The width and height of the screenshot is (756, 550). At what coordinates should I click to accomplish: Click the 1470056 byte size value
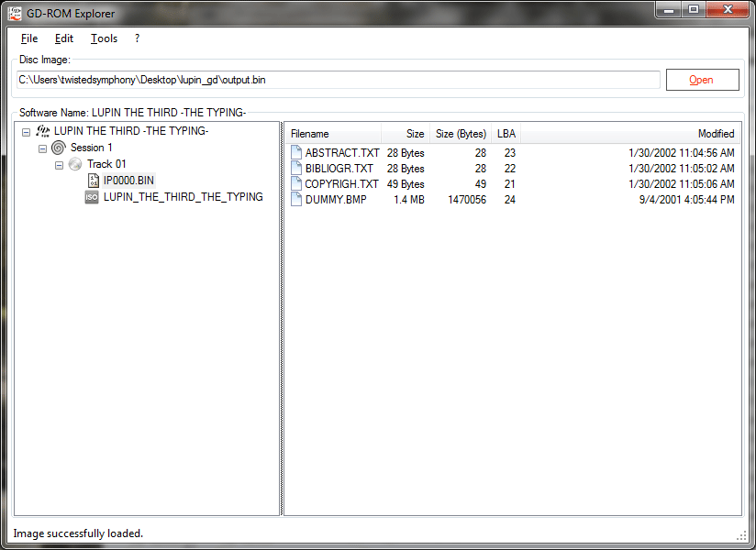(x=467, y=200)
